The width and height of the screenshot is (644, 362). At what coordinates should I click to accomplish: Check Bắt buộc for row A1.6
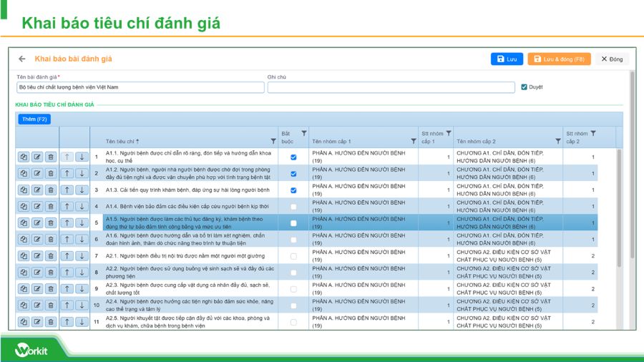(x=293, y=239)
